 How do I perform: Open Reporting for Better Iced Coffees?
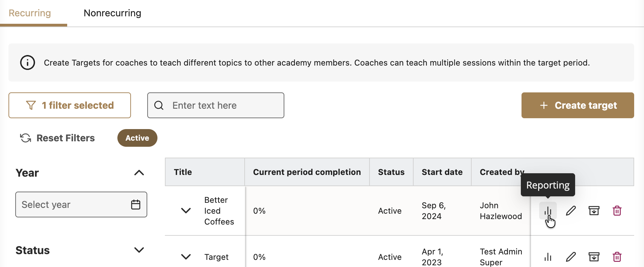[548, 211]
